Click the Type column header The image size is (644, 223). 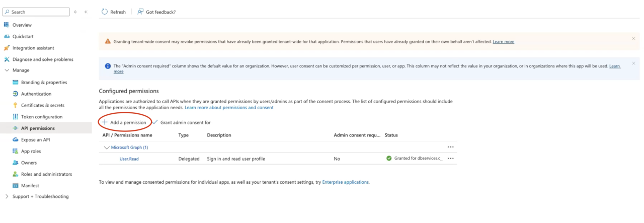[184, 135]
